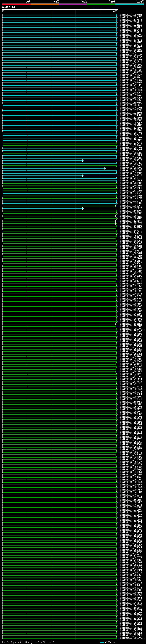The image size is (146, 644).
Task: Select label UniRef100_C6PMA2
Action: click(131, 243)
